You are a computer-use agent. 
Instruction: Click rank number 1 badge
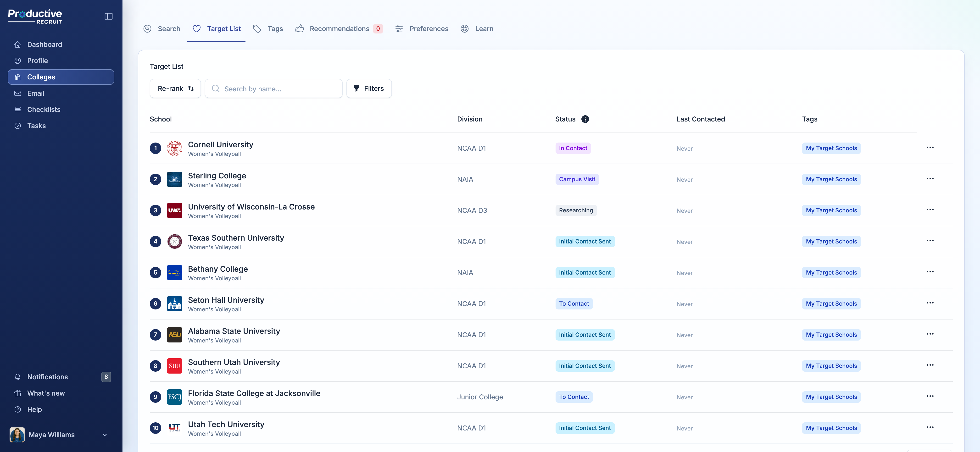(156, 148)
